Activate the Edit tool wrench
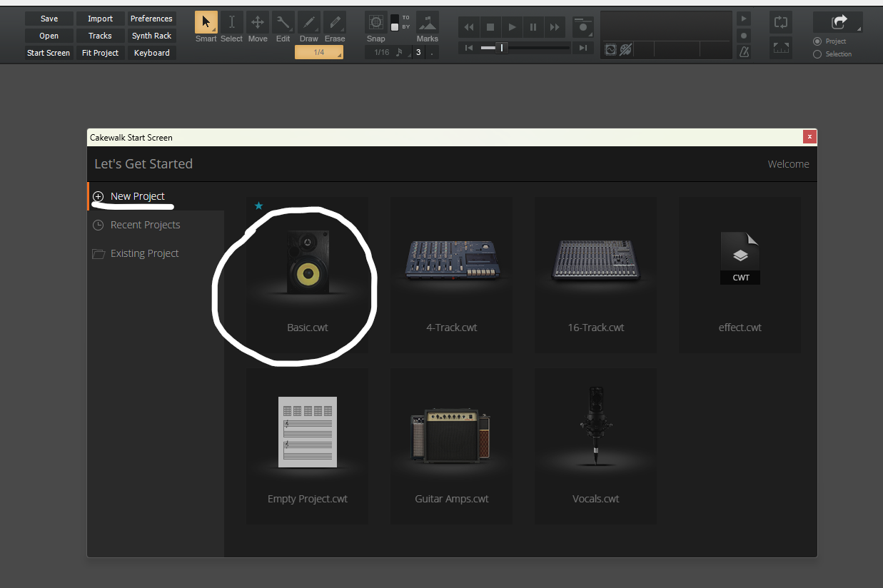Screen dimensions: 883x588 pyautogui.click(x=283, y=22)
